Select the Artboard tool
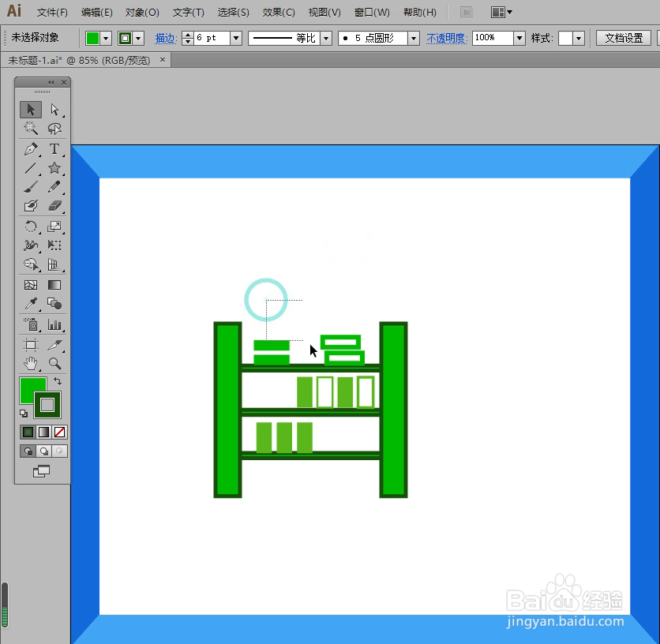Viewport: 660px width, 644px height. (x=31, y=345)
